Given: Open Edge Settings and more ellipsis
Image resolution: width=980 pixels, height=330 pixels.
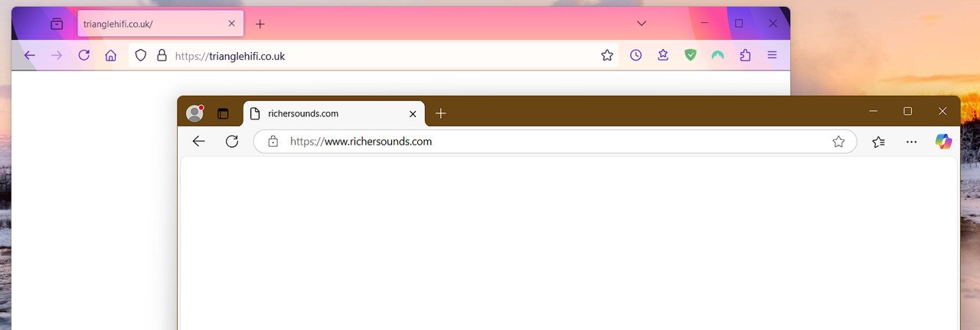Looking at the screenshot, I should (911, 141).
